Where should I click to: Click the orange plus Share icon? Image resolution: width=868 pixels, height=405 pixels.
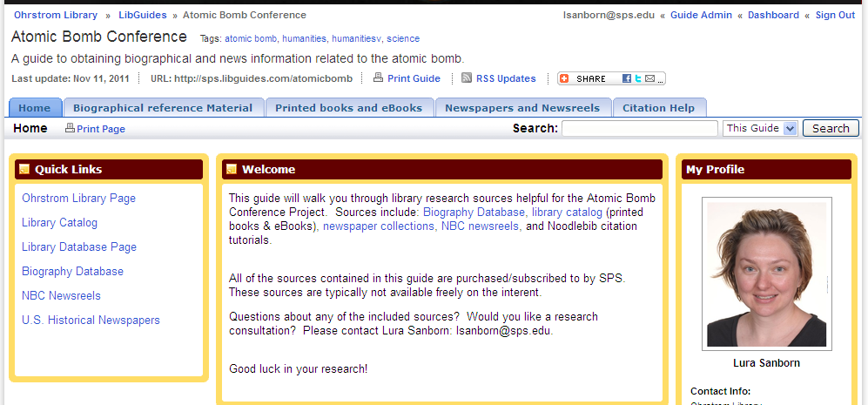(x=565, y=78)
